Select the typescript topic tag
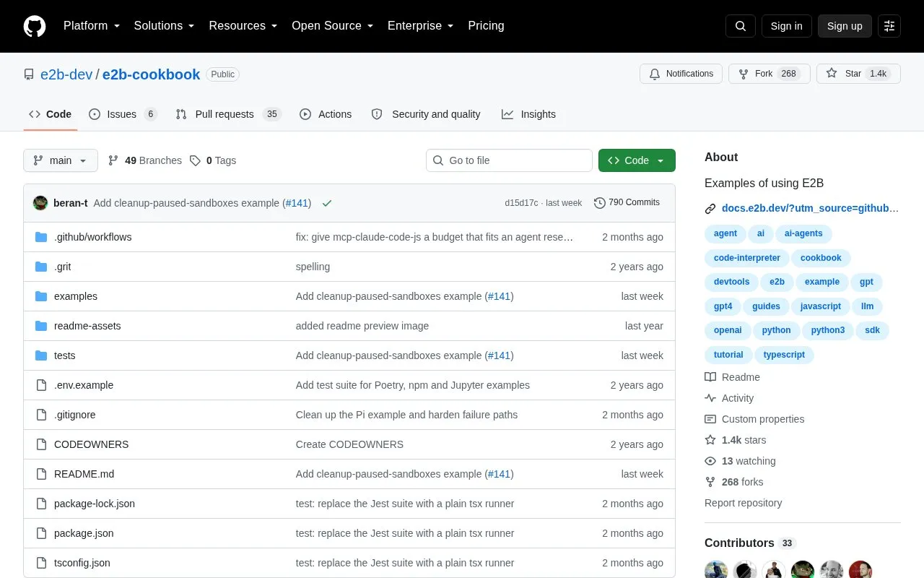 click(784, 355)
